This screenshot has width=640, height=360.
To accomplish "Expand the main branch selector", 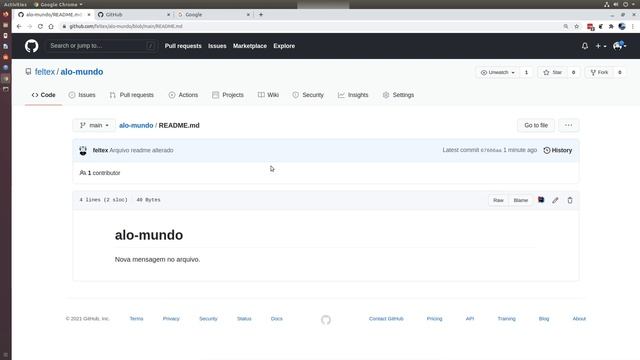I will click(x=94, y=125).
